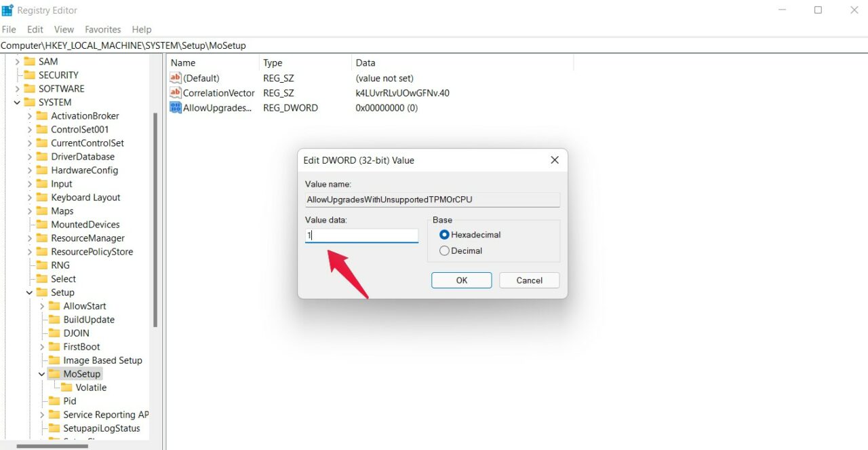Image resolution: width=868 pixels, height=450 pixels.
Task: Expand the ControlSet001 key
Action: [x=29, y=129]
